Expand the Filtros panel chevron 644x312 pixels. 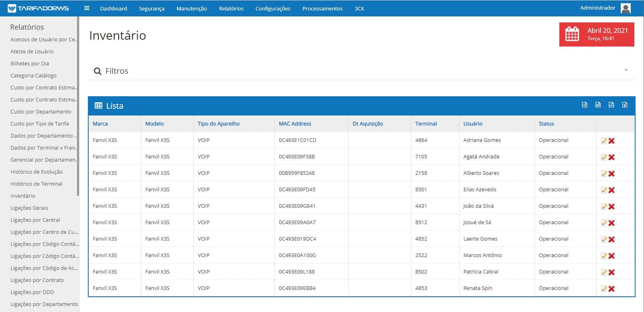click(626, 70)
